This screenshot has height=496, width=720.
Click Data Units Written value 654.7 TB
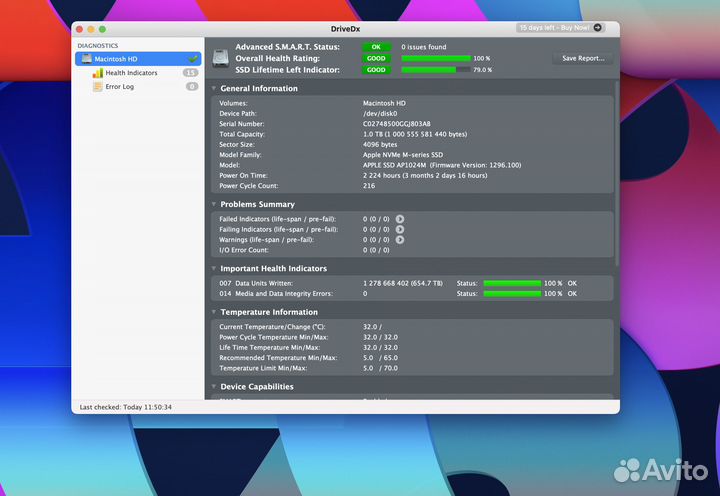pyautogui.click(x=403, y=283)
